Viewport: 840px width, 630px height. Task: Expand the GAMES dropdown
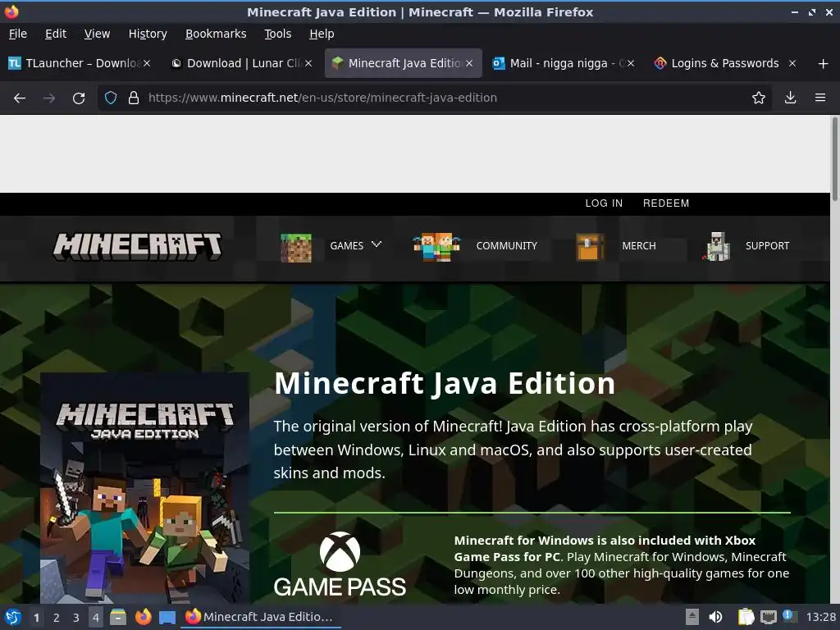(x=347, y=246)
